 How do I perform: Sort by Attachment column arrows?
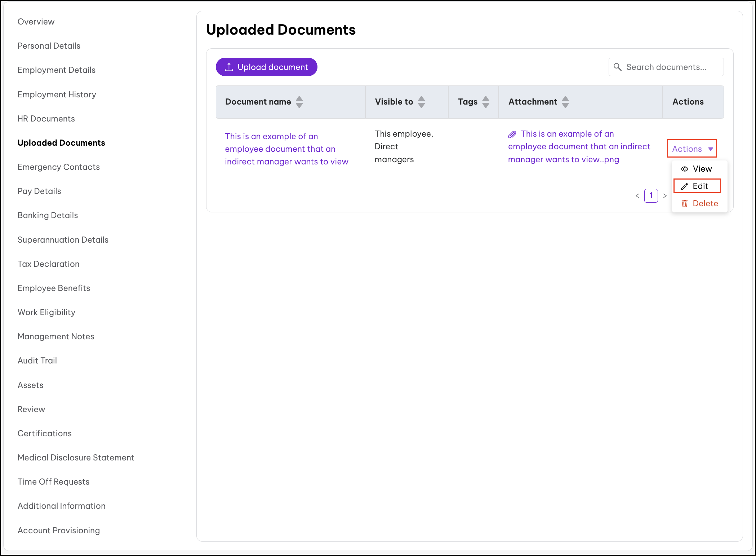565,102
